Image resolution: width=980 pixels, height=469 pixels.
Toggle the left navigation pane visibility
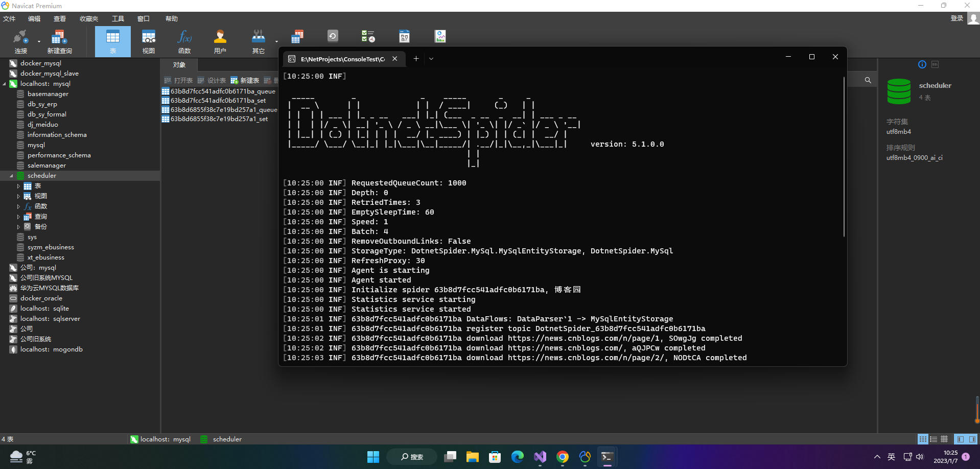pyautogui.click(x=960, y=439)
